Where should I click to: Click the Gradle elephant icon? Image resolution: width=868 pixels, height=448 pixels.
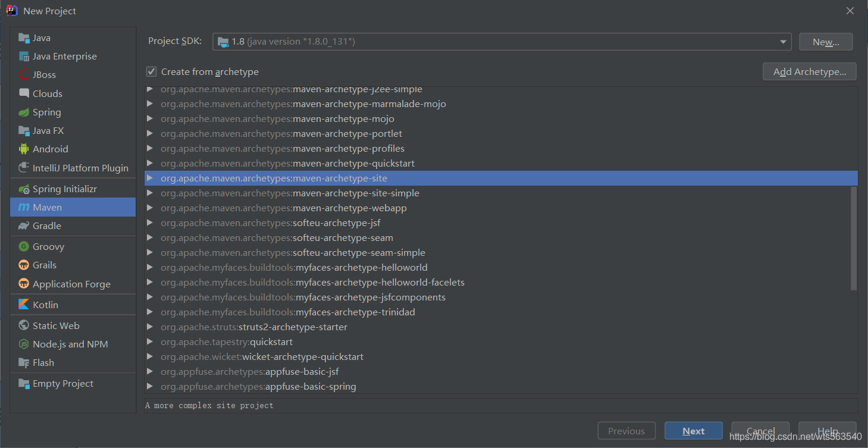(x=24, y=226)
